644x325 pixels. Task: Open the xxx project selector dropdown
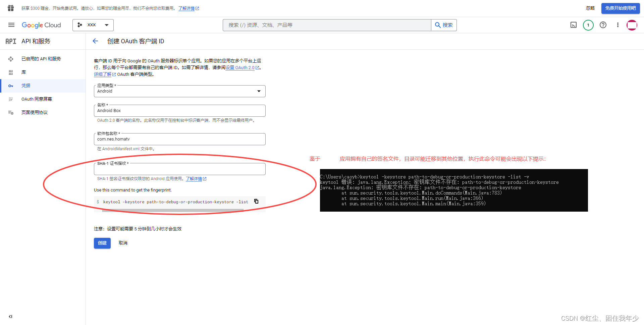[x=93, y=25]
